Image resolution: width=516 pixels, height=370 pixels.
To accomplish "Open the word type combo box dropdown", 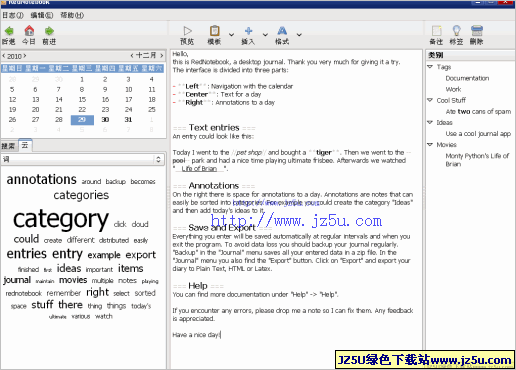I will click(x=158, y=160).
